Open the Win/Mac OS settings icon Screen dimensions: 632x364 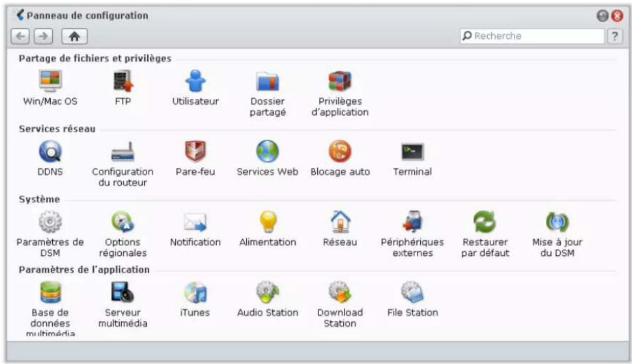point(50,81)
